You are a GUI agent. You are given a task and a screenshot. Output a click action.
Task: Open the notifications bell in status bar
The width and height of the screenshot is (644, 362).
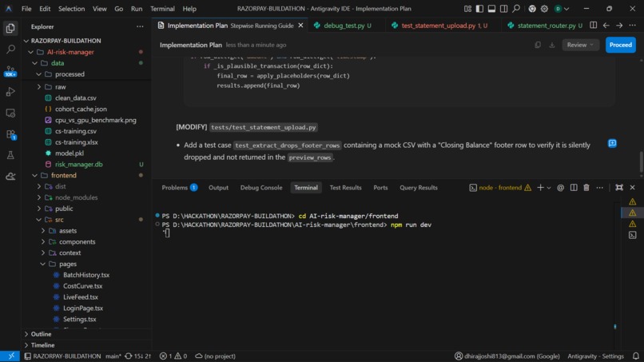636,356
